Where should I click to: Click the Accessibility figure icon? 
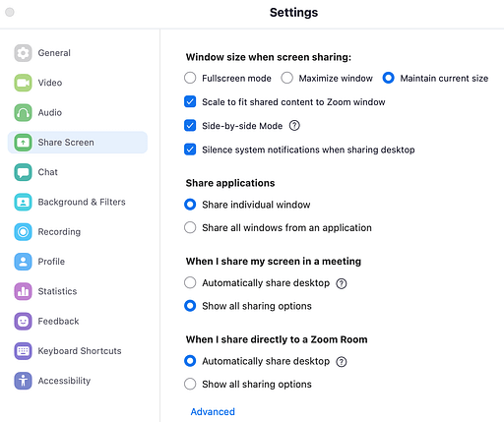pyautogui.click(x=23, y=381)
